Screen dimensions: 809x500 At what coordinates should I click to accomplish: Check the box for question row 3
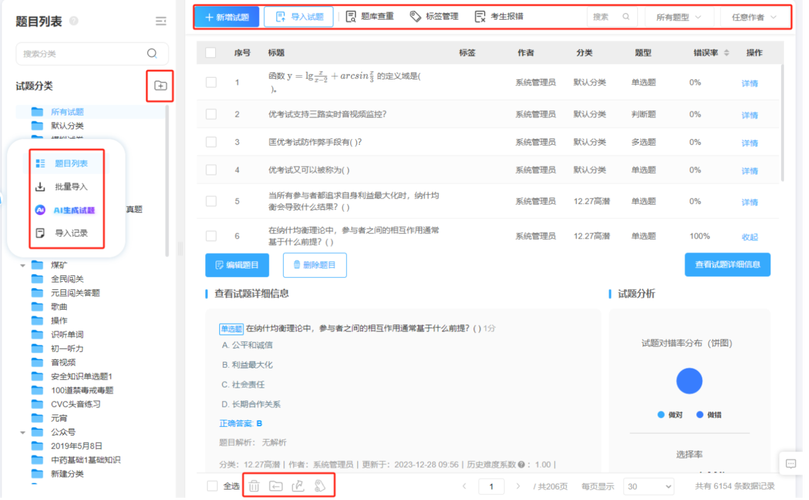pos(211,142)
